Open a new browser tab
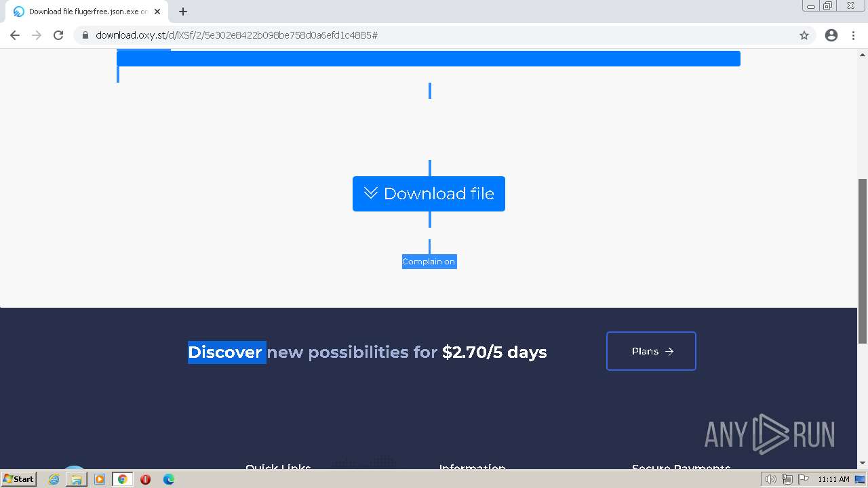Viewport: 868px width, 488px height. [x=183, y=12]
